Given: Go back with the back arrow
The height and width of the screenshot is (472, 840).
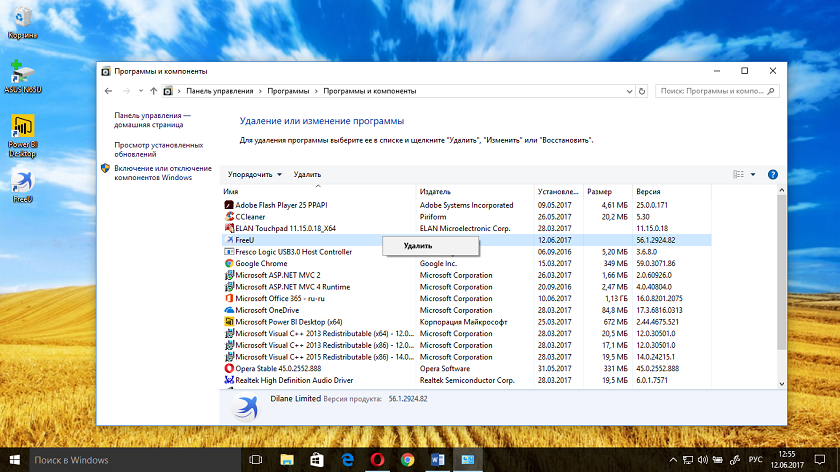Looking at the screenshot, I should 108,91.
